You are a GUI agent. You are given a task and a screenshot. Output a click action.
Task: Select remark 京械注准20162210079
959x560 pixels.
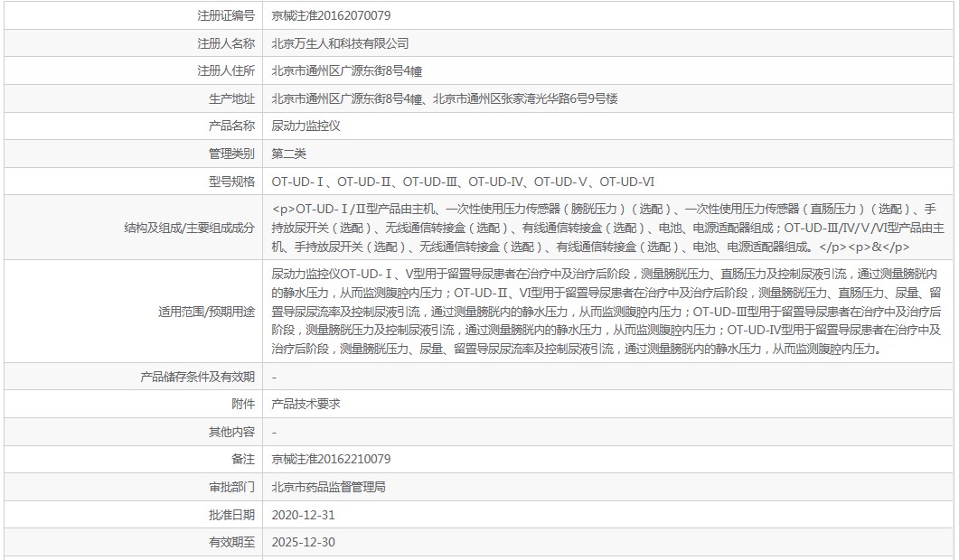331,459
